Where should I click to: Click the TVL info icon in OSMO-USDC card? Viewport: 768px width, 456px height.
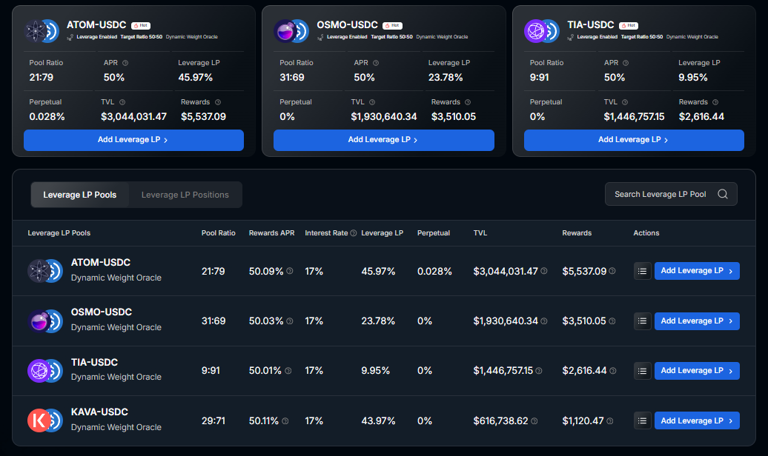(x=372, y=102)
